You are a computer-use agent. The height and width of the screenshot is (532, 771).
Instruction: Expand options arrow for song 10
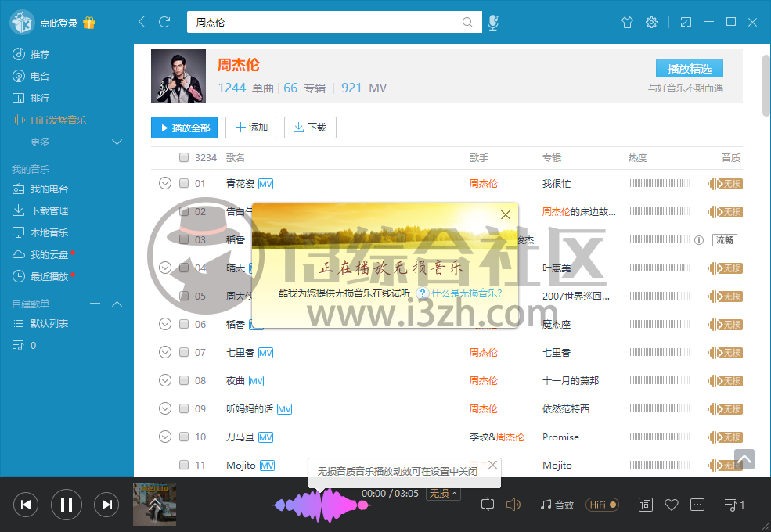click(x=165, y=437)
